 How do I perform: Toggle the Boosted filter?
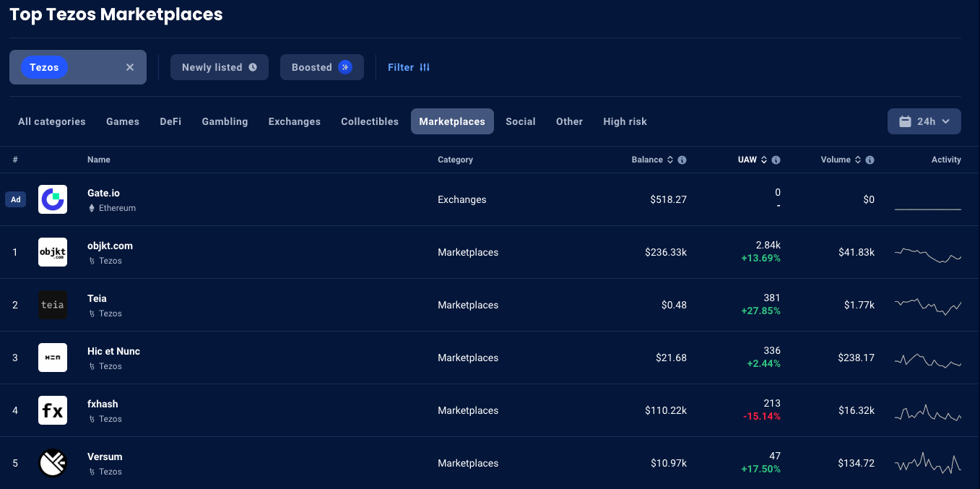(x=321, y=67)
